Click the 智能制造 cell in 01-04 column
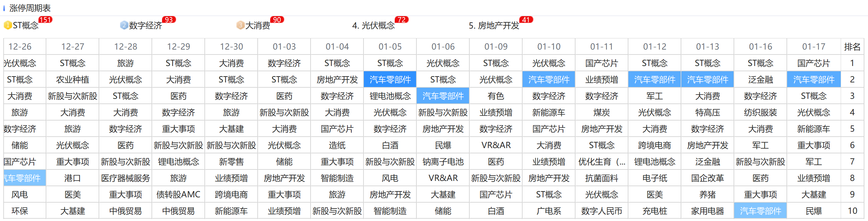This screenshot has width=868, height=221. (337, 178)
